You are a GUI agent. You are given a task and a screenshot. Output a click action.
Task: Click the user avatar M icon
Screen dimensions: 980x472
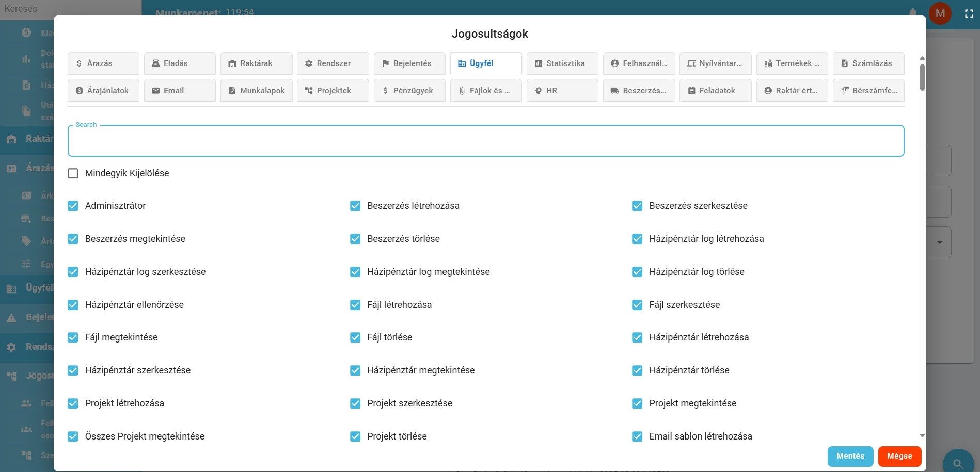[940, 13]
